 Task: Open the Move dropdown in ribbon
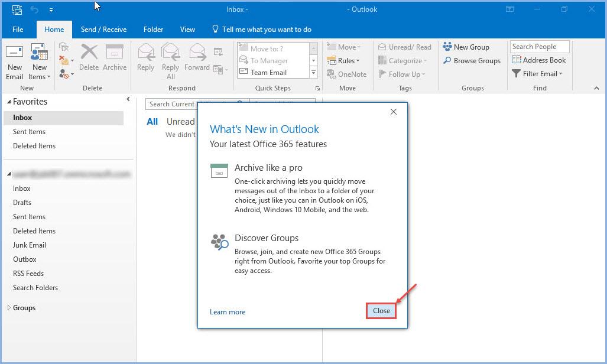tap(344, 47)
